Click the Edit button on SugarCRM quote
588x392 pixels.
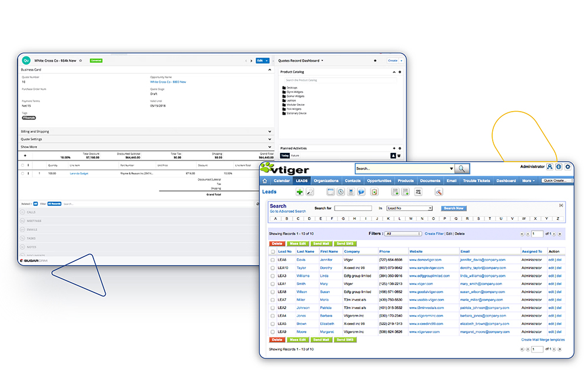point(260,61)
